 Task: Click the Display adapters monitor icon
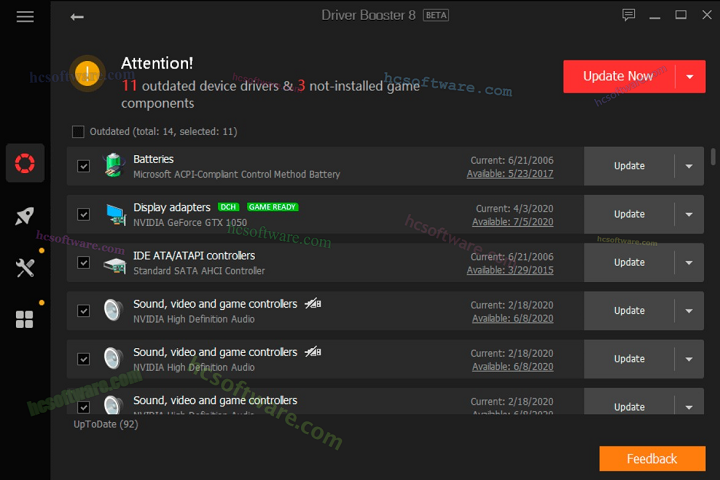click(116, 215)
